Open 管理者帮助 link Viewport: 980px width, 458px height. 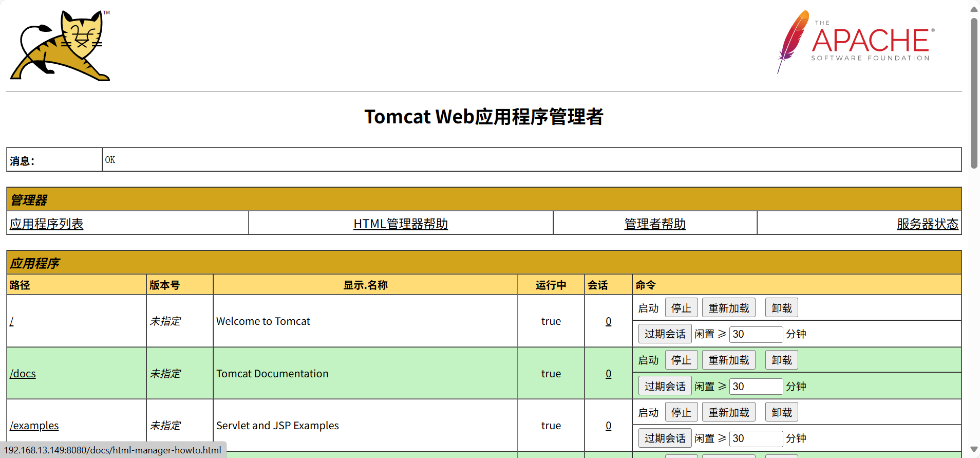point(655,224)
